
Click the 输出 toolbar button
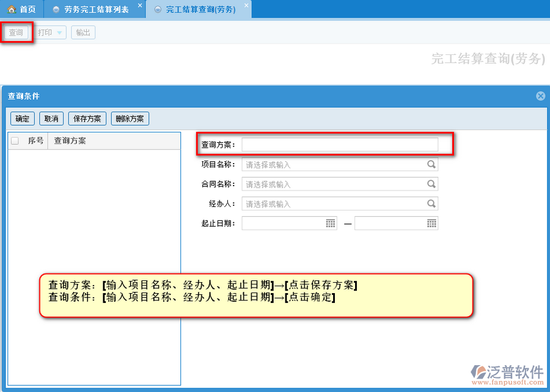[83, 32]
